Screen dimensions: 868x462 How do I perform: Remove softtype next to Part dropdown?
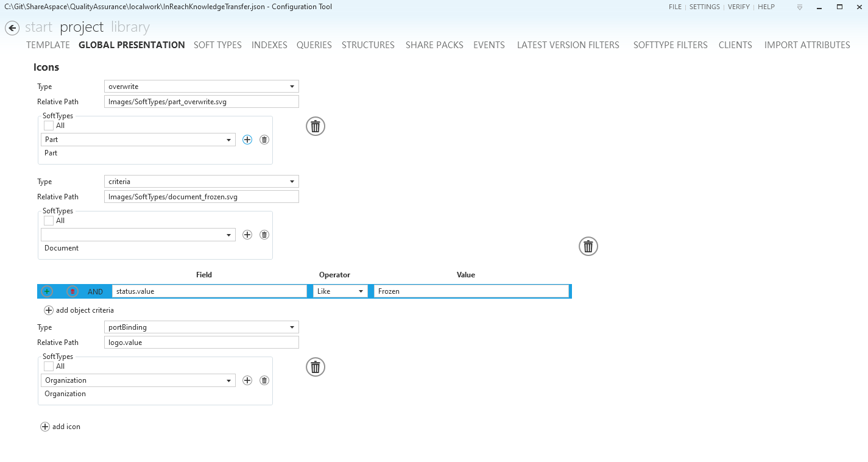tap(264, 140)
